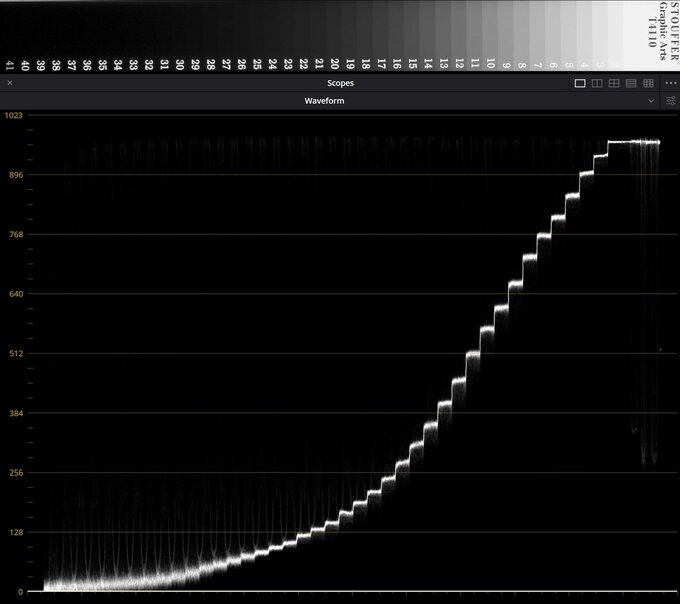Click step number 30 on the wedge

click(180, 65)
